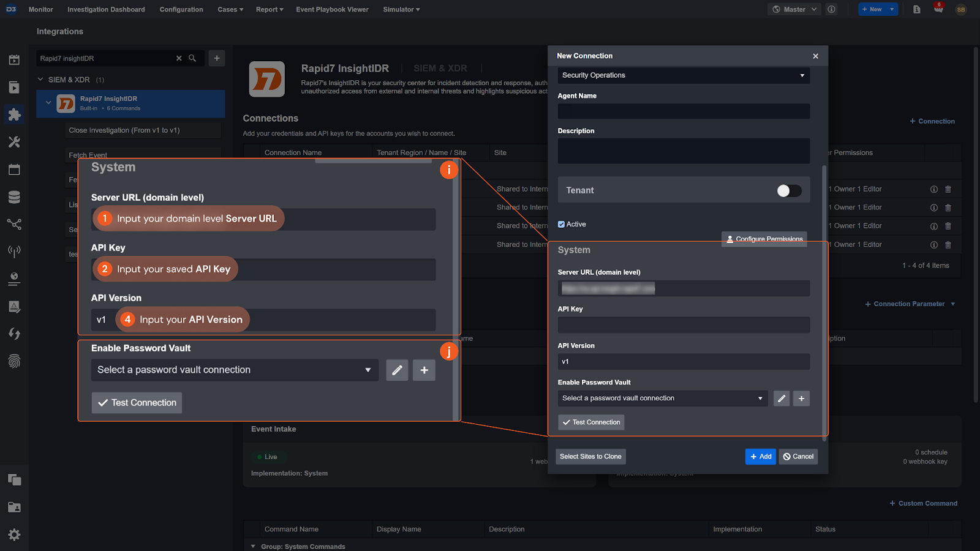Click API Version field showing v1
This screenshot has height=551, width=980.
coord(684,362)
